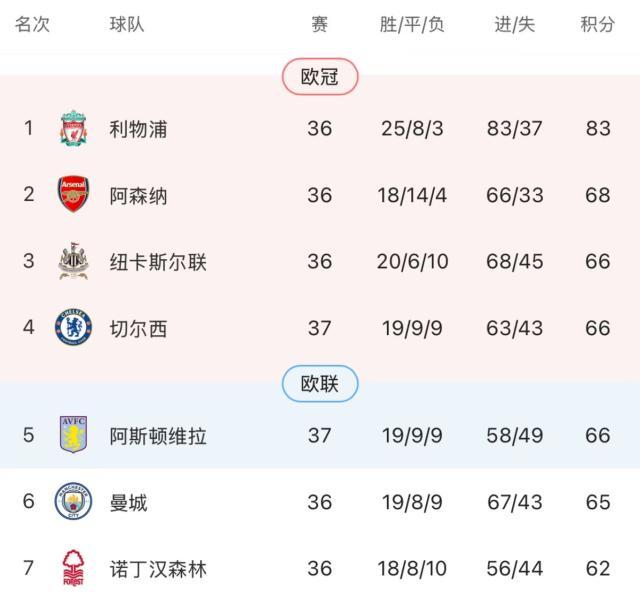Open the 切尔西 team name

pos(138,328)
